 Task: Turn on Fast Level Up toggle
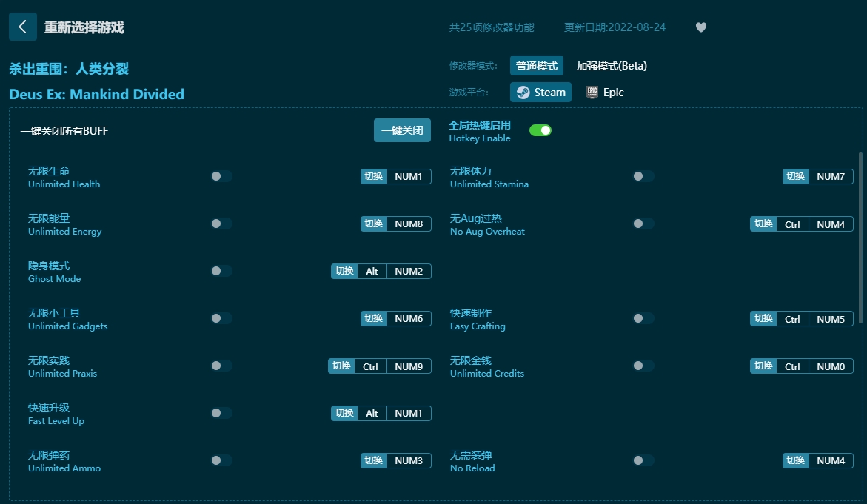pos(221,414)
